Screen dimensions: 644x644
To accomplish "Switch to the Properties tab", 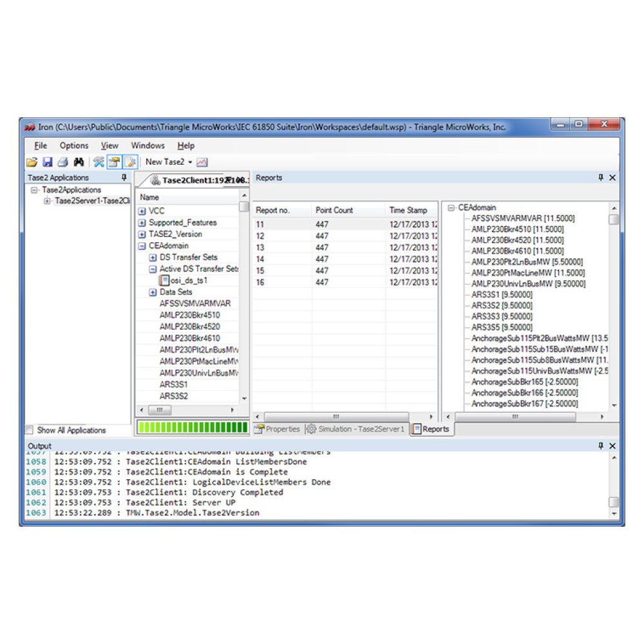I will click(277, 429).
